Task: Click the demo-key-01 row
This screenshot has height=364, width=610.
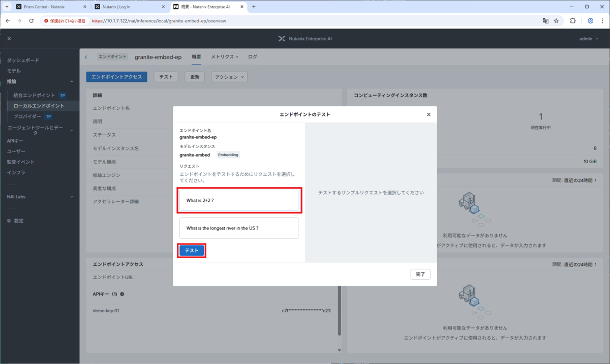Action: click(x=211, y=310)
